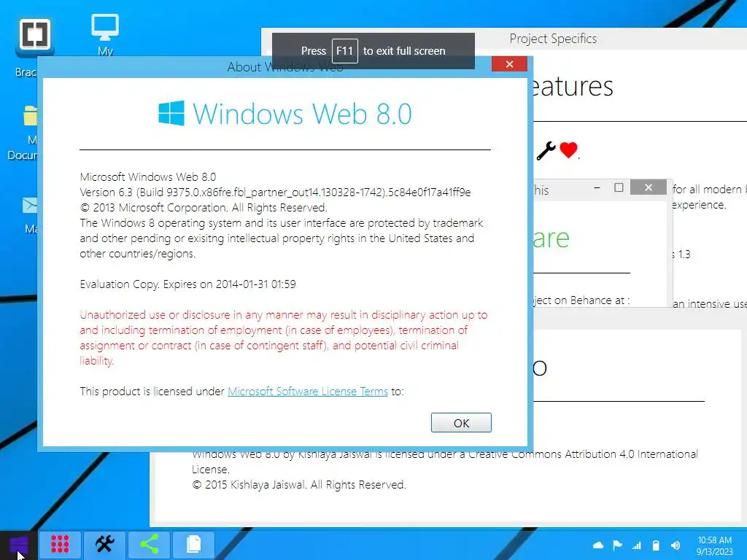The image size is (747, 560).
Task: Open the taskbar clock showing 10:58 AM
Action: tap(715, 545)
